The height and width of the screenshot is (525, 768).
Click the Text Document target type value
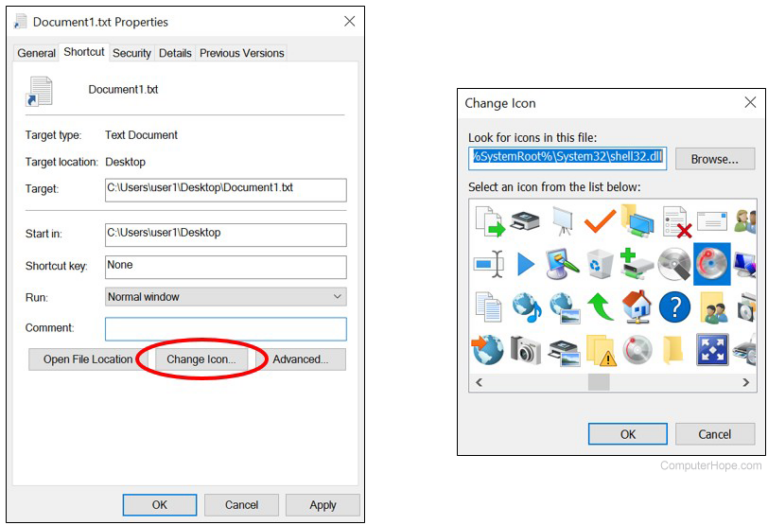pos(141,135)
